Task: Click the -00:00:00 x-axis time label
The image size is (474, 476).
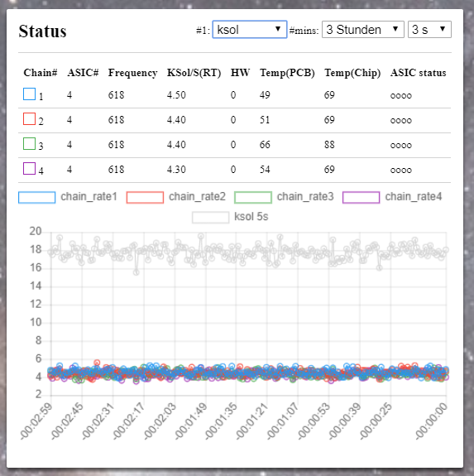Action: tap(431, 421)
